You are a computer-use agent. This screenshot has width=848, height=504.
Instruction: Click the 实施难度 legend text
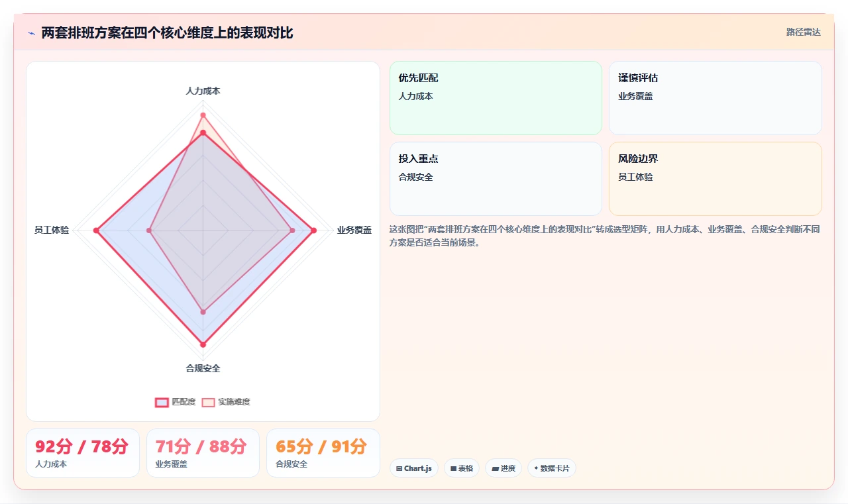(234, 402)
